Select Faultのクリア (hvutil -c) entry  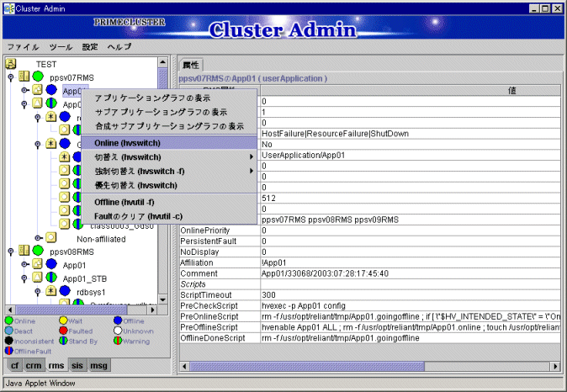coord(169,216)
